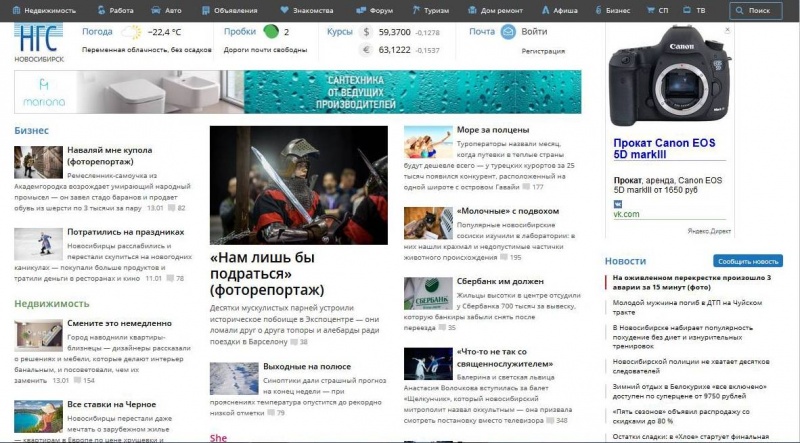Click the Поиск search field
The image size is (800, 443).
click(755, 10)
